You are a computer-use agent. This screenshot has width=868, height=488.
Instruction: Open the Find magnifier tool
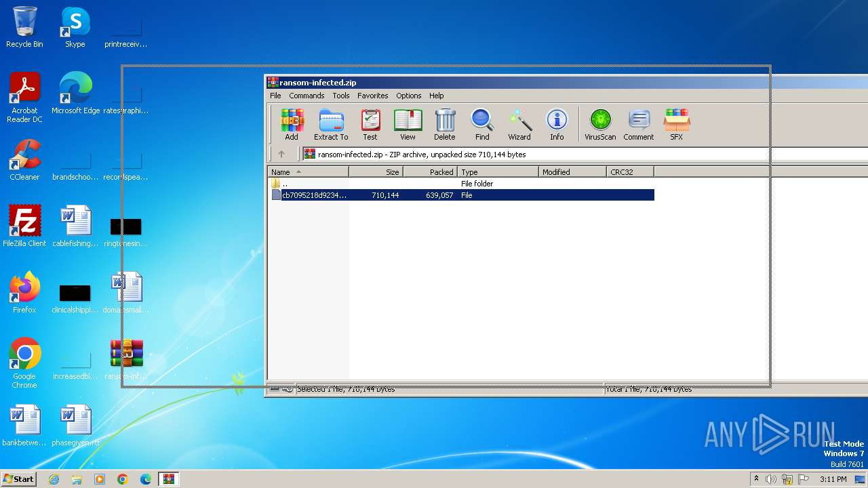pos(482,124)
